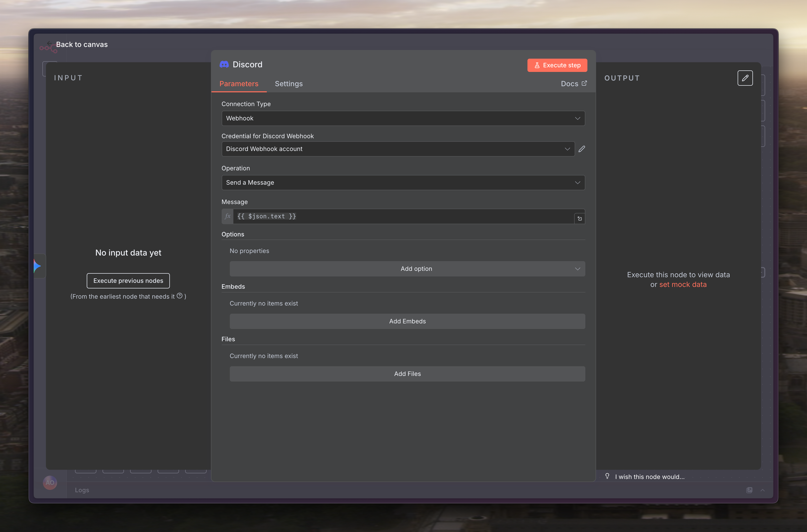Open the Operation Send a Message dropdown
Screen dimensions: 807x532
[403, 183]
